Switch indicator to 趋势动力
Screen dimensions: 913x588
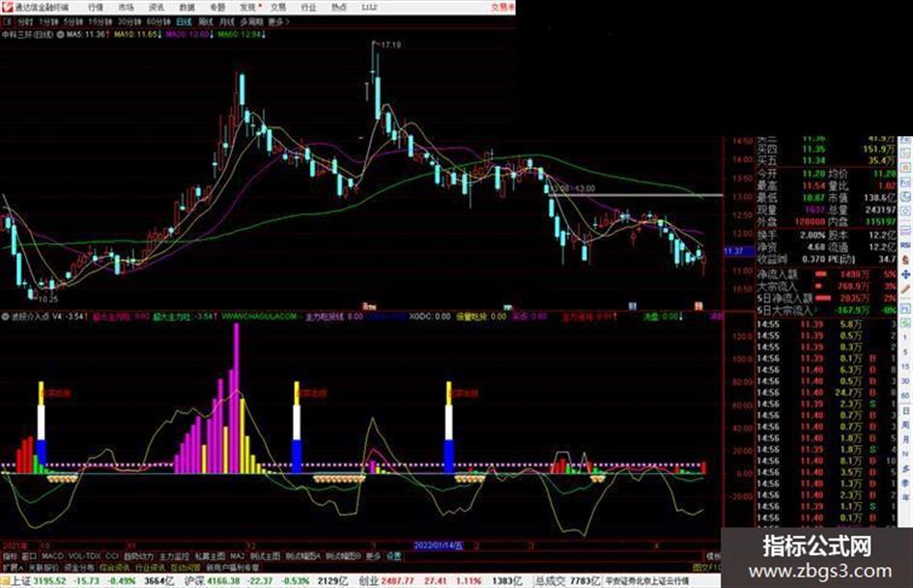(138, 556)
